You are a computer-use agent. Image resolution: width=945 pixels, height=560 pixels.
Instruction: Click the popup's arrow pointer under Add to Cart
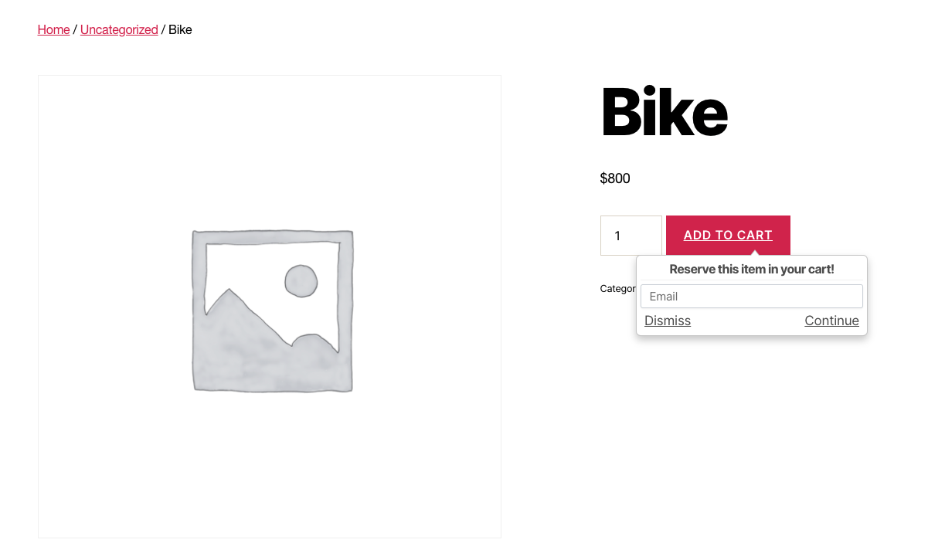(755, 253)
